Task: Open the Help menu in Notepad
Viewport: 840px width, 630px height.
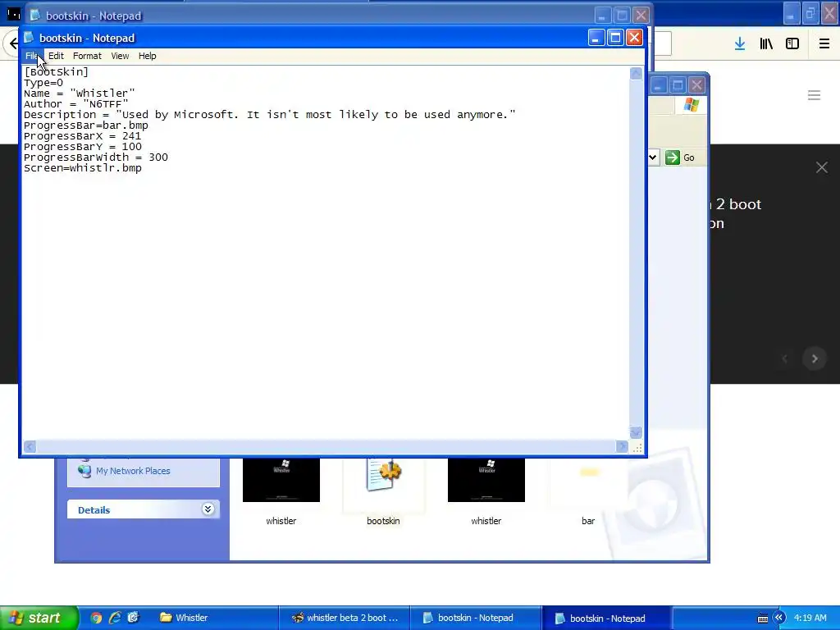Action: (147, 56)
